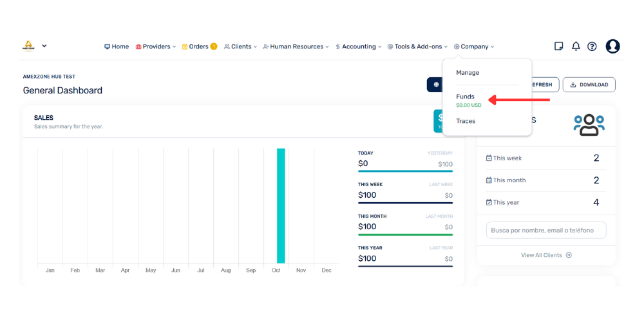Click the This Month $100 value
The height and width of the screenshot is (322, 644).
367,227
